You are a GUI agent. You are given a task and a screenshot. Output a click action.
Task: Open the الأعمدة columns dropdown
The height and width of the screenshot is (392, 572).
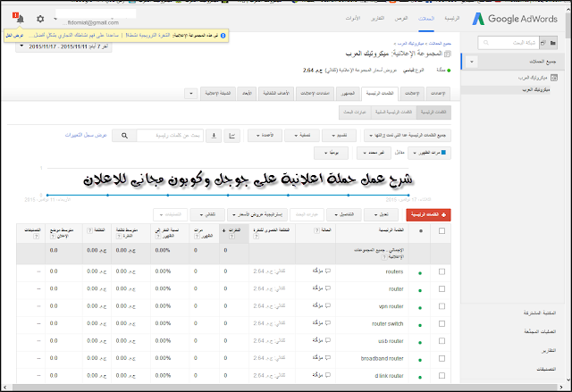point(265,136)
